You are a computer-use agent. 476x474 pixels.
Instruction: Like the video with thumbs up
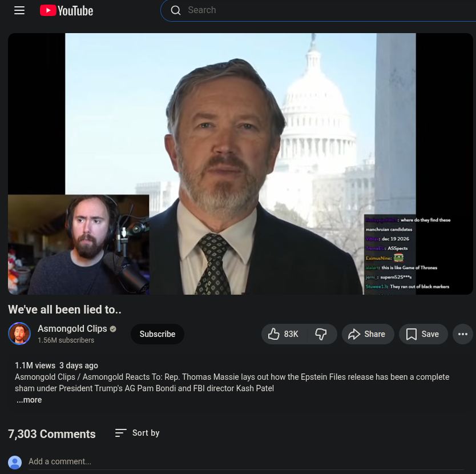(284, 334)
